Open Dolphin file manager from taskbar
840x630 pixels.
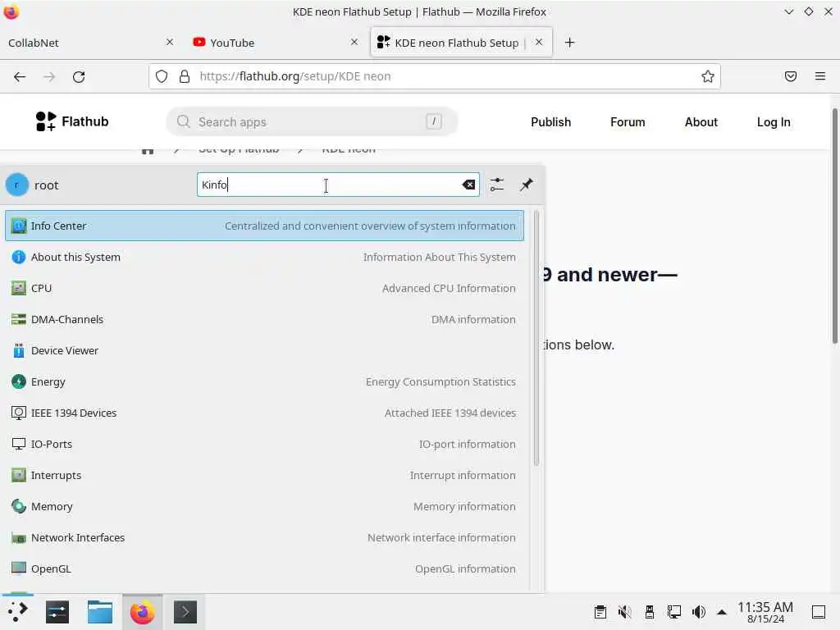(99, 612)
